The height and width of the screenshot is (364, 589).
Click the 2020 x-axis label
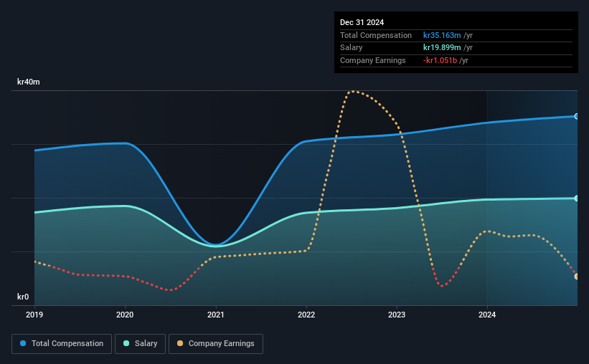tap(125, 315)
